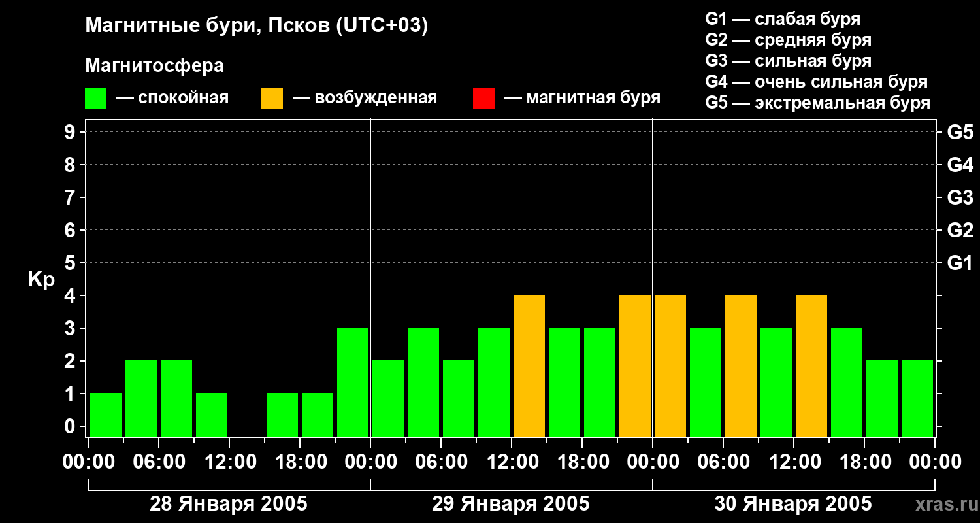The width and height of the screenshot is (980, 523).
Task: Click the green bar at 15:00 30 January
Action: (847, 382)
